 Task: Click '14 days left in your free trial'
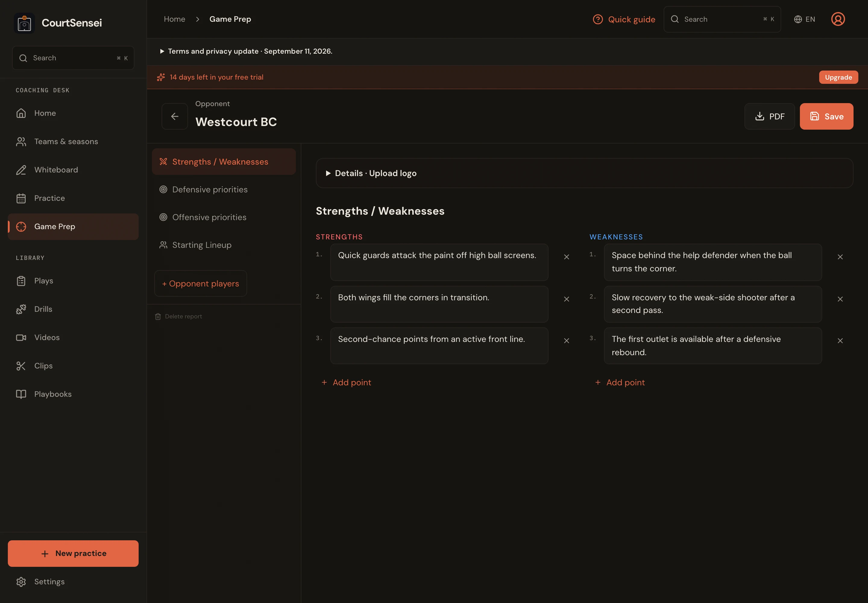pos(216,77)
